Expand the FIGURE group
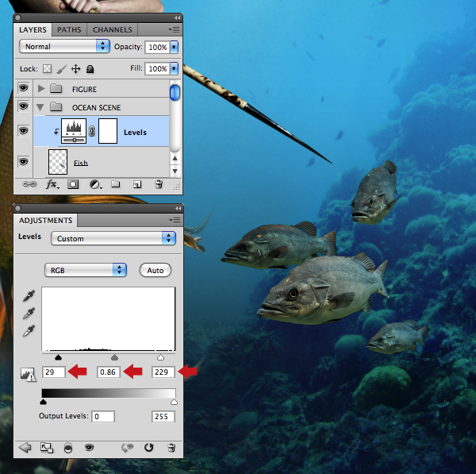 click(x=41, y=89)
